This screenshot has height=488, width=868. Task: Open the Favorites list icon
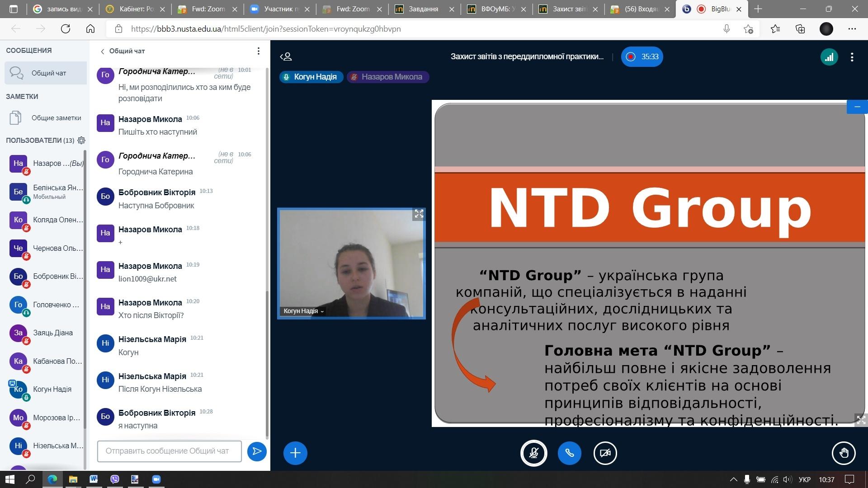pos(775,29)
